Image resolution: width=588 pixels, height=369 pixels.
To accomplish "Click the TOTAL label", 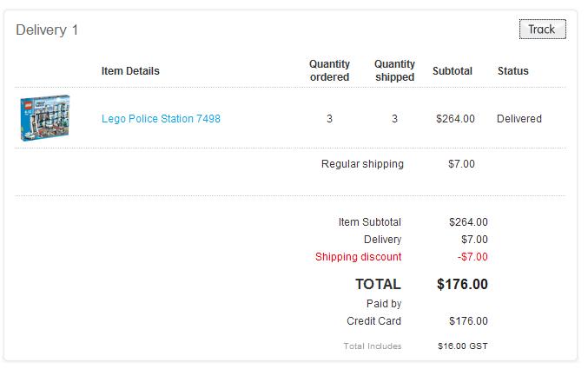I will tap(378, 284).
